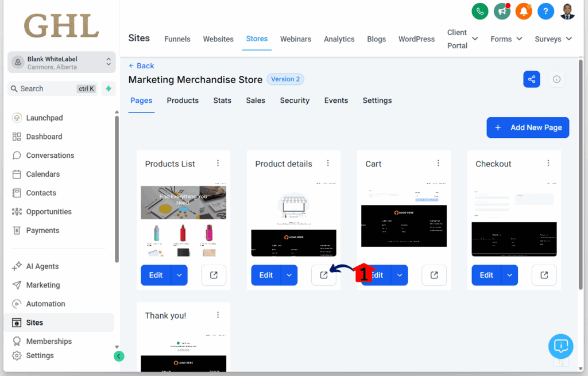This screenshot has height=376, width=588.
Task: Open the blue chat support bubble
Action: point(560,346)
